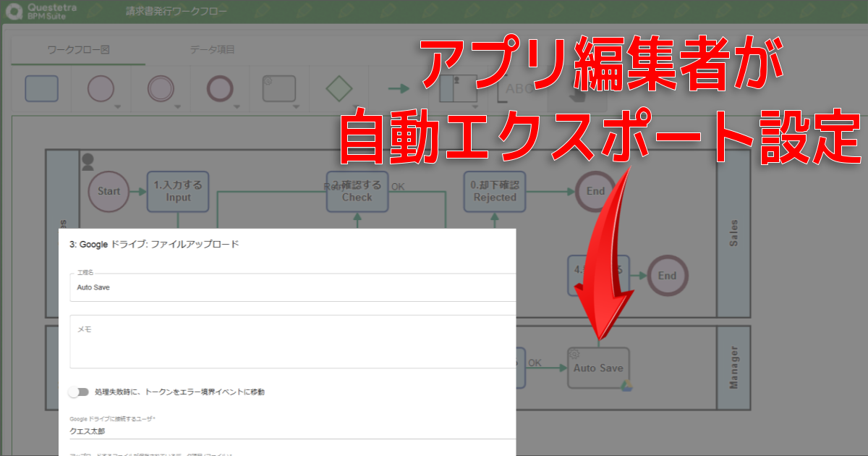The image size is (868, 456).
Task: Select the 2.確認する Check task
Action: click(357, 191)
